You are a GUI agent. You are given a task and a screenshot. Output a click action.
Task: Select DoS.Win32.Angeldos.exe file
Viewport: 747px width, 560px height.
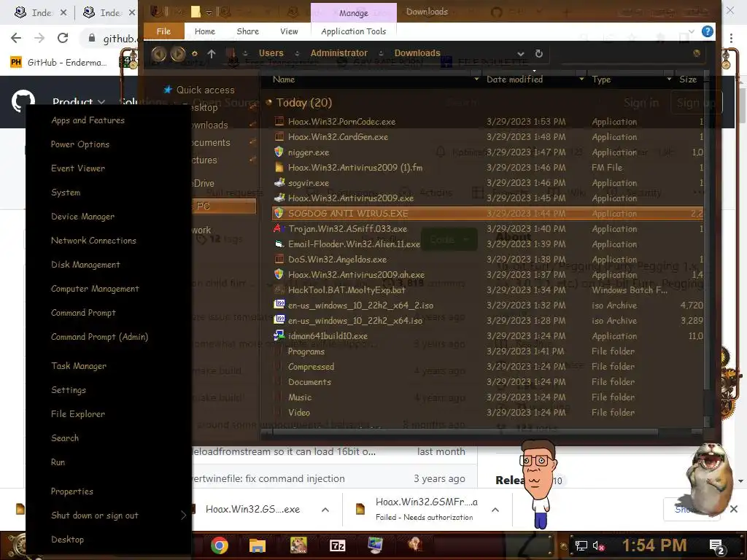(337, 260)
